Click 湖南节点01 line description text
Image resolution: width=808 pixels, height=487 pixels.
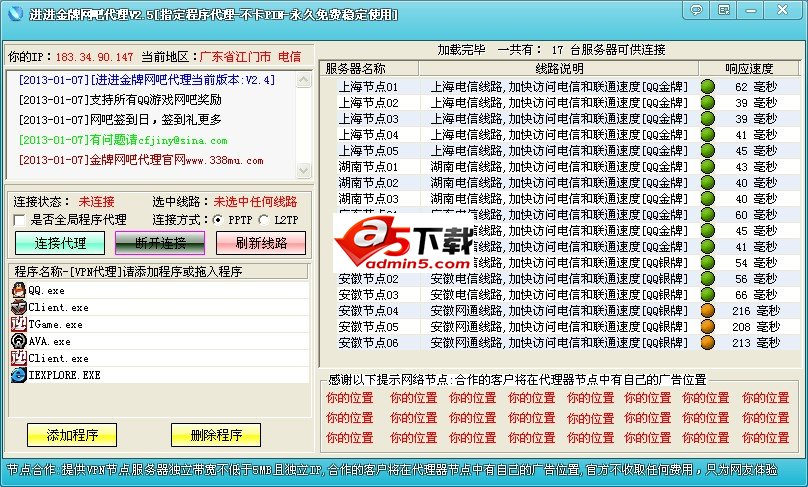coord(559,166)
